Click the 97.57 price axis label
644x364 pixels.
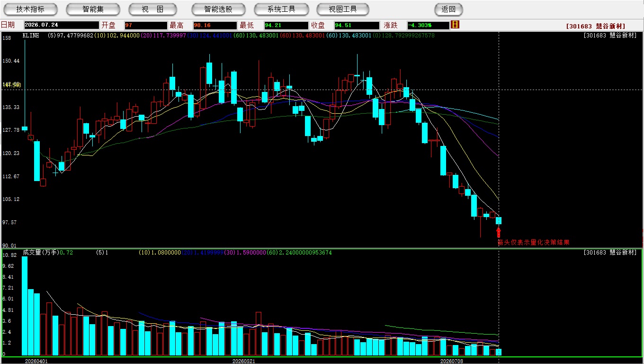(9, 222)
